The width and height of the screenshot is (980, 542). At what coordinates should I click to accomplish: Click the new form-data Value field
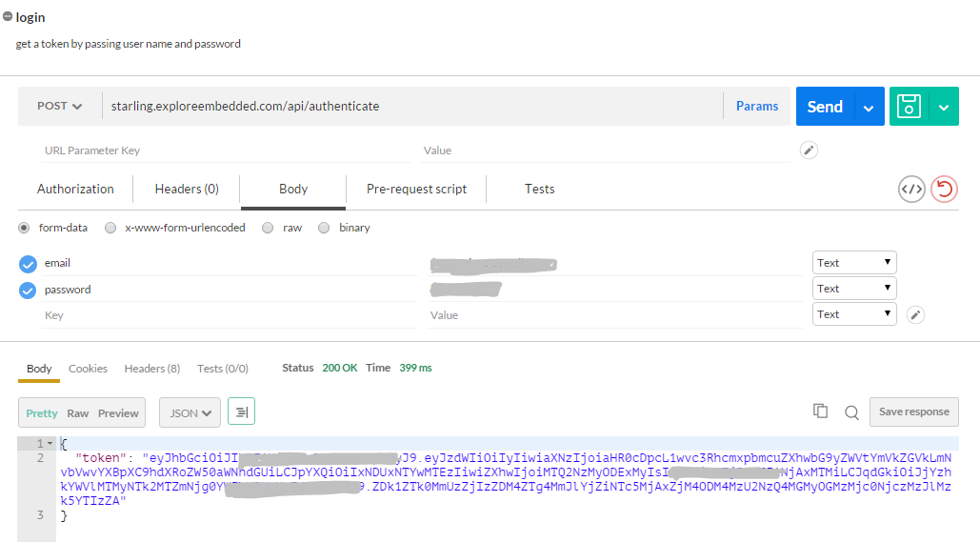615,315
